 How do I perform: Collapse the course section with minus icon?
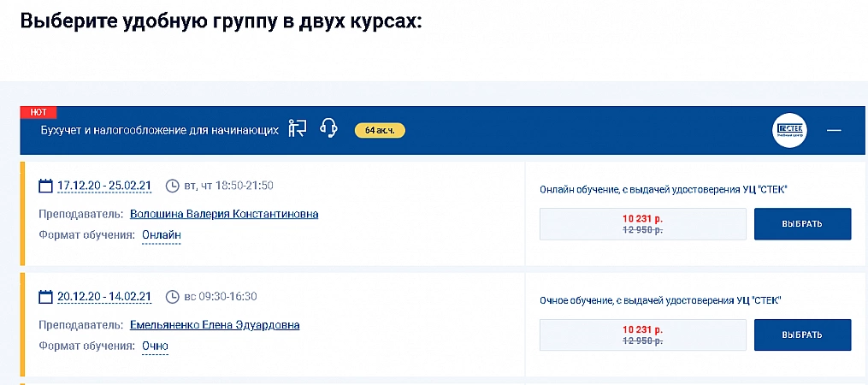tap(834, 130)
